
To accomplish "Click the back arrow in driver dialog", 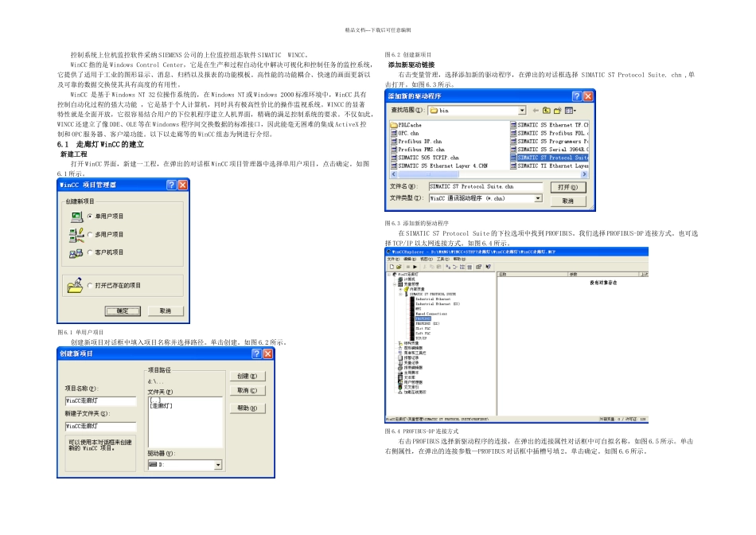I will pos(536,111).
